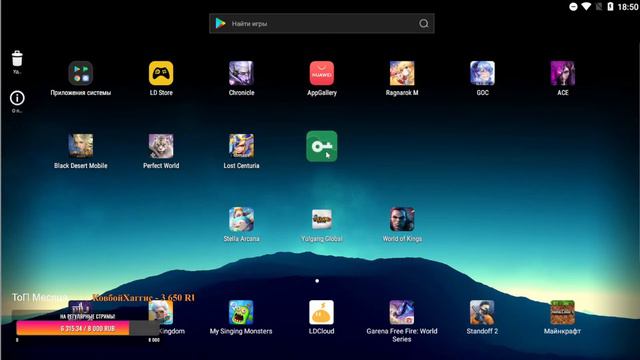Image resolution: width=640 pixels, height=360 pixels.
Task: Open Майнкрафт app
Action: point(563,312)
